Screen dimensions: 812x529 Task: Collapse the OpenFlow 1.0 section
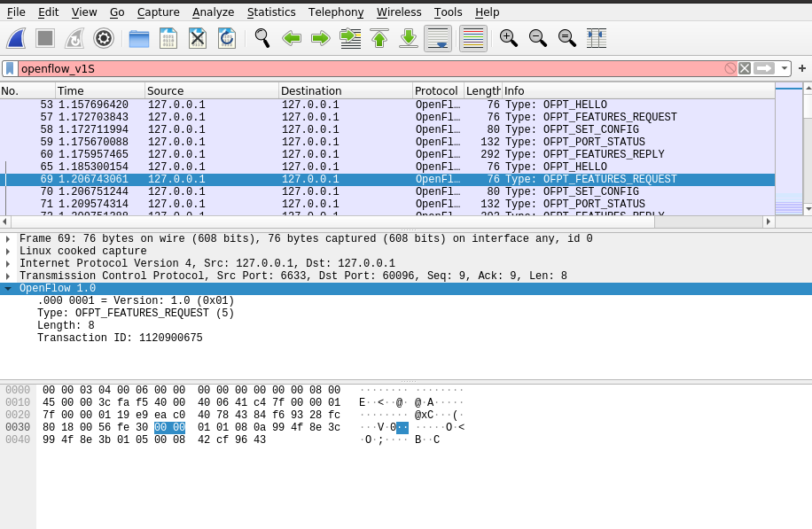coord(8,288)
